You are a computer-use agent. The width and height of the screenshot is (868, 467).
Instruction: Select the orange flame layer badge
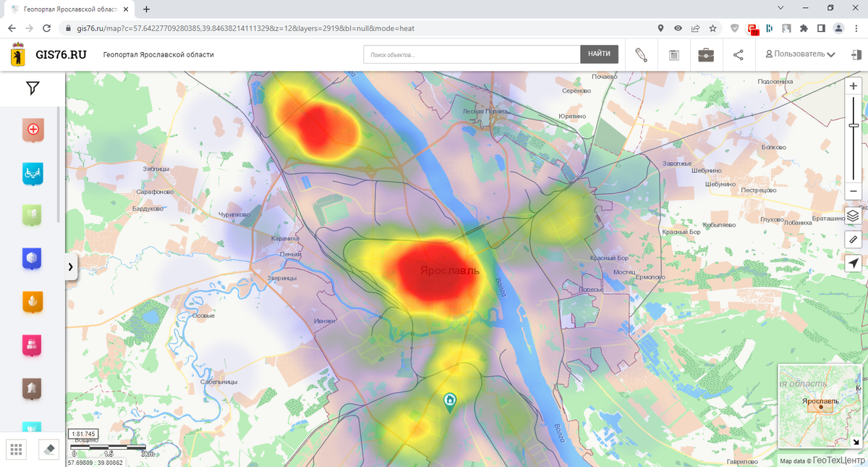tap(33, 300)
